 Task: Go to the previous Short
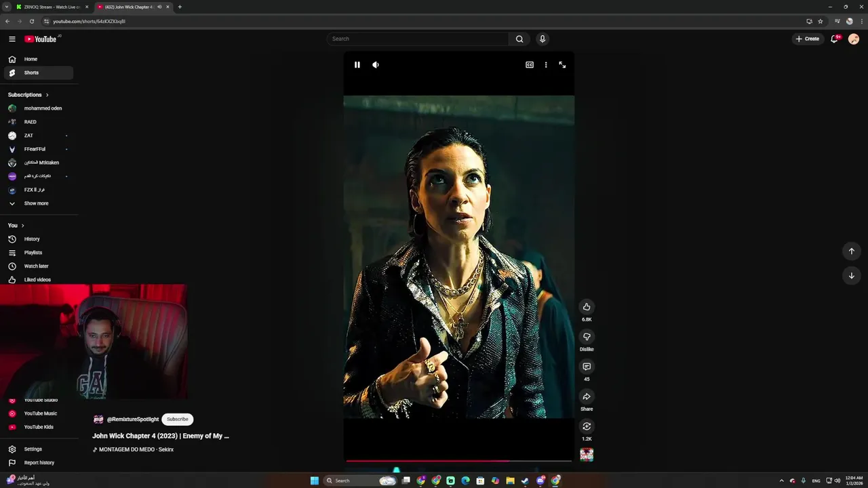coord(852,251)
